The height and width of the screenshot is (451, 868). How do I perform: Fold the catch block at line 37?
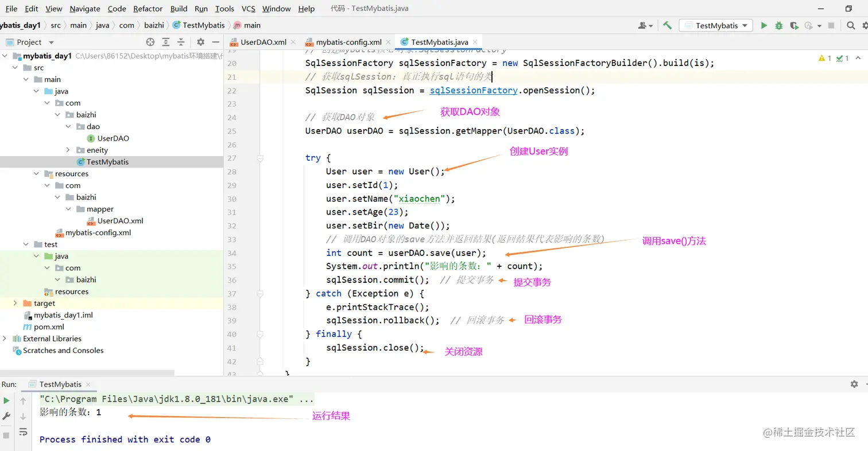click(x=260, y=293)
